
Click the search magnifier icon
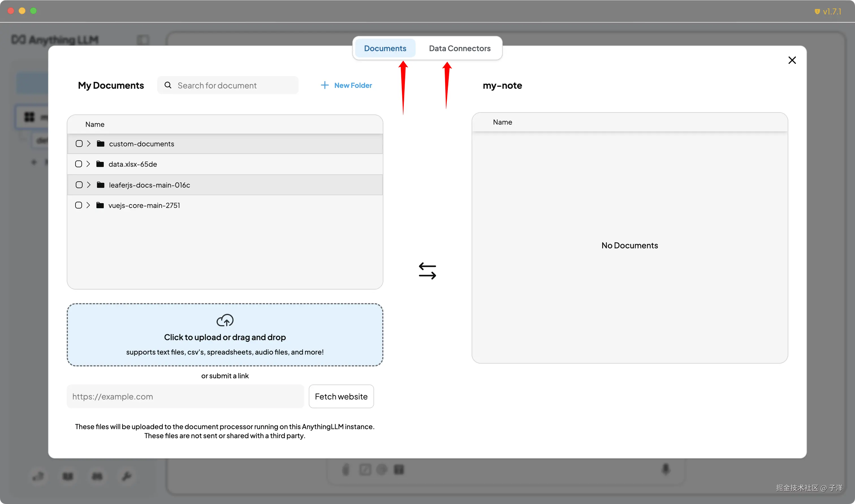pyautogui.click(x=168, y=85)
